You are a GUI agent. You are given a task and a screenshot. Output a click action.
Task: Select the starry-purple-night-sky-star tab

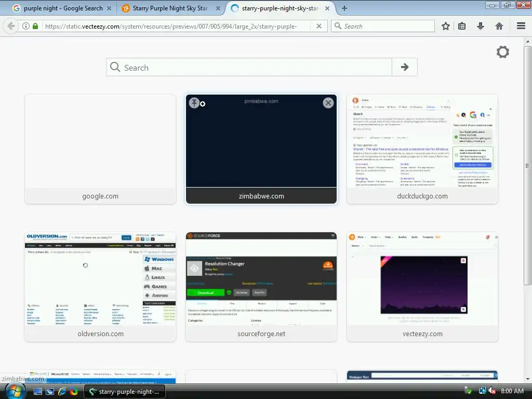(279, 8)
